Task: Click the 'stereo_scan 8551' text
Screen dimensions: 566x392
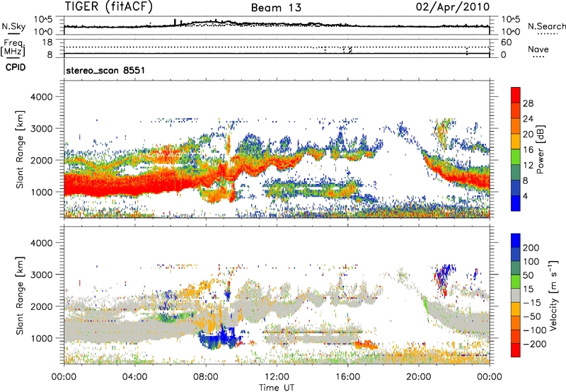Action: [105, 70]
